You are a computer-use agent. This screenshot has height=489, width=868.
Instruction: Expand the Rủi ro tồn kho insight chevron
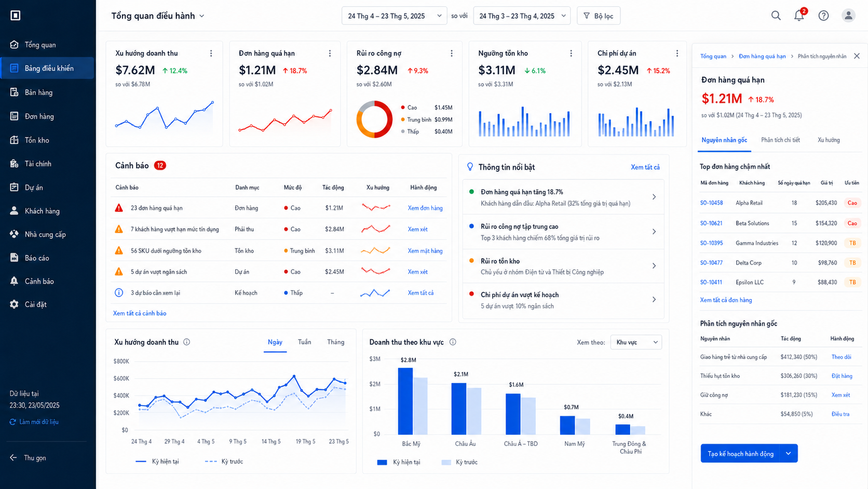[654, 266]
